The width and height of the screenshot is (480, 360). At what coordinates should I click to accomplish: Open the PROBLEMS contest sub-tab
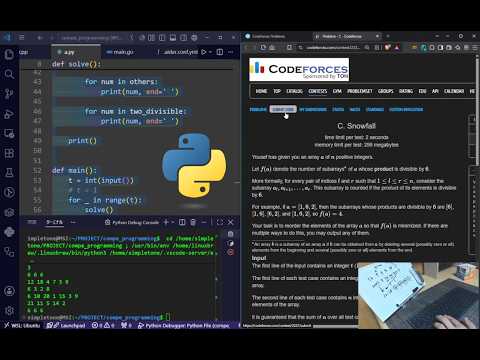pyautogui.click(x=258, y=109)
